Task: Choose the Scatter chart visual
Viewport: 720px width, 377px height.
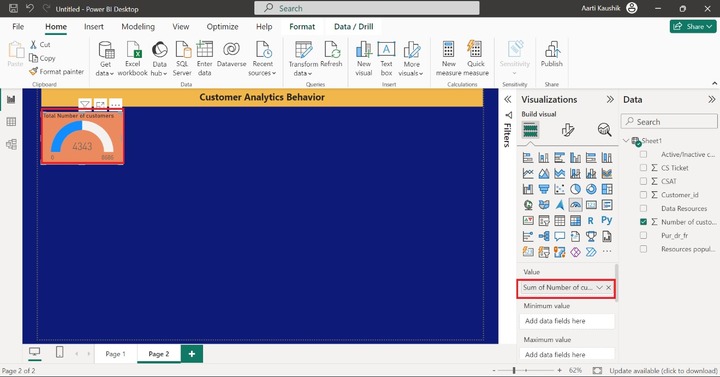Action: (x=559, y=189)
